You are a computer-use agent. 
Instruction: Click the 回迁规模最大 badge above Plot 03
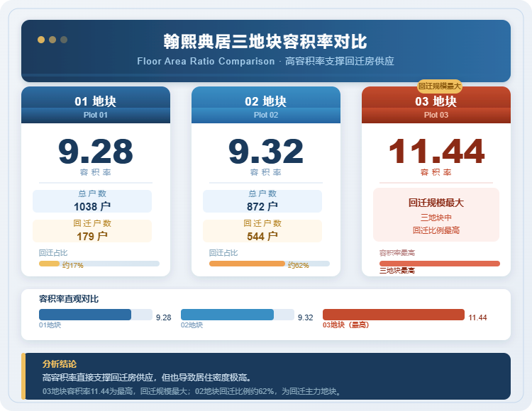[440, 86]
